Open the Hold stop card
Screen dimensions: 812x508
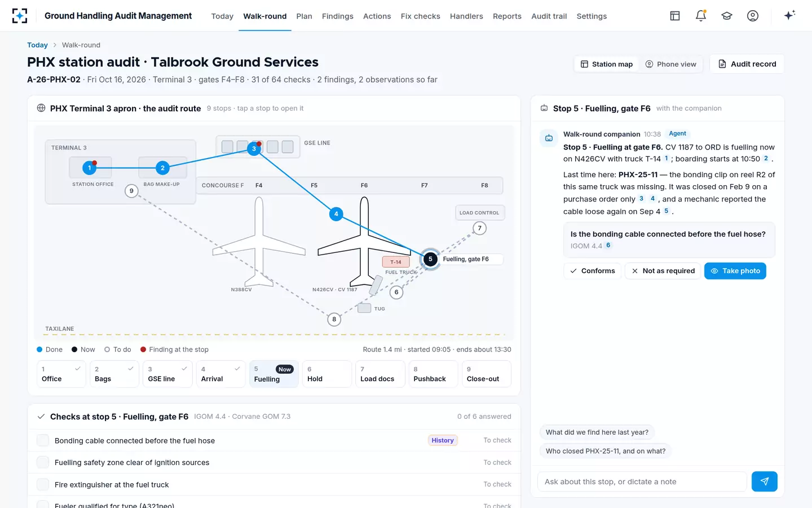(327, 374)
